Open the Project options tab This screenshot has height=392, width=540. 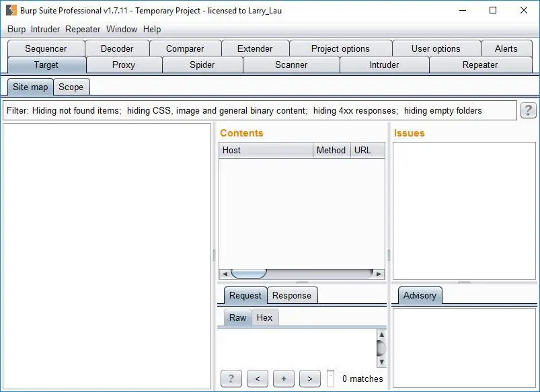[340, 48]
